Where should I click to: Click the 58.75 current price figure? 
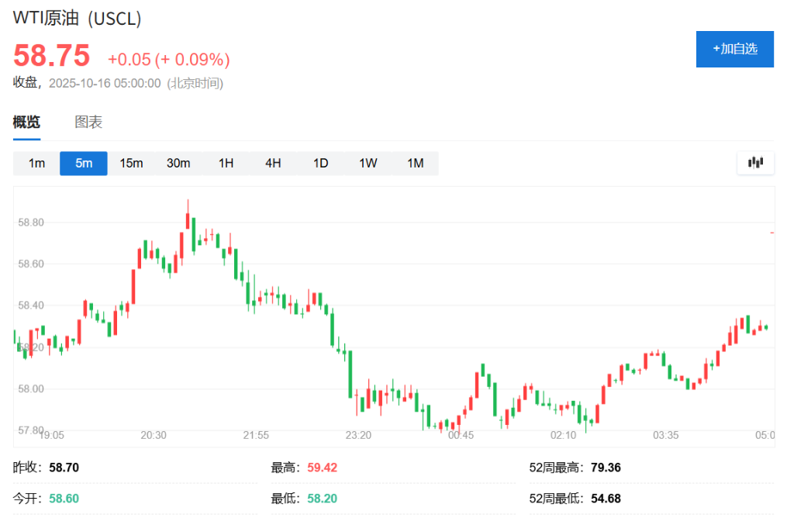(52, 57)
